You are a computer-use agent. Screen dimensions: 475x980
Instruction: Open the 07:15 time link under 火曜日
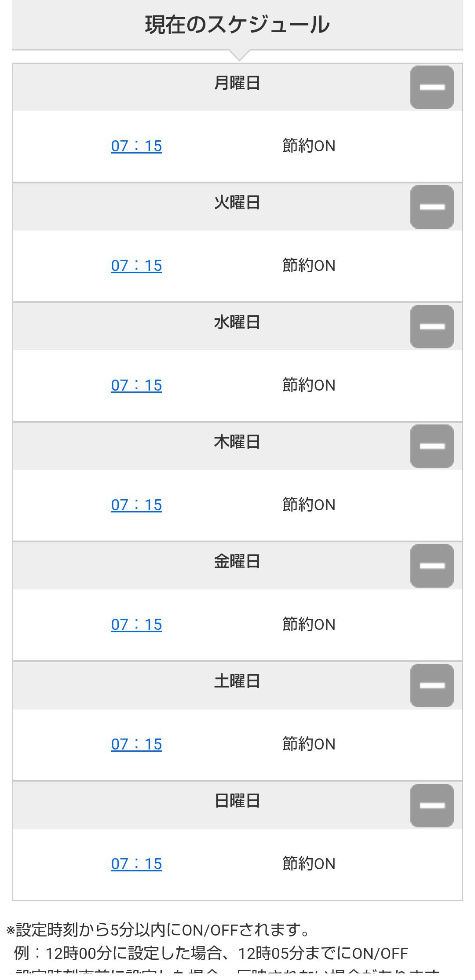coord(136,266)
